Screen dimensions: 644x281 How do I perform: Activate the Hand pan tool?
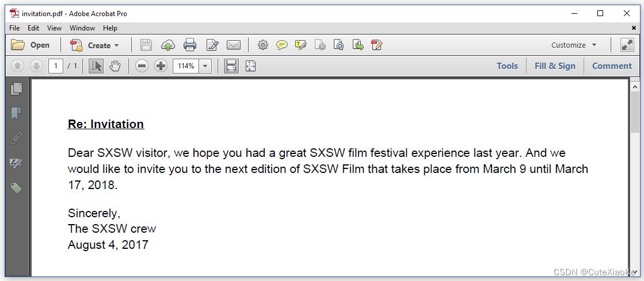tap(116, 66)
